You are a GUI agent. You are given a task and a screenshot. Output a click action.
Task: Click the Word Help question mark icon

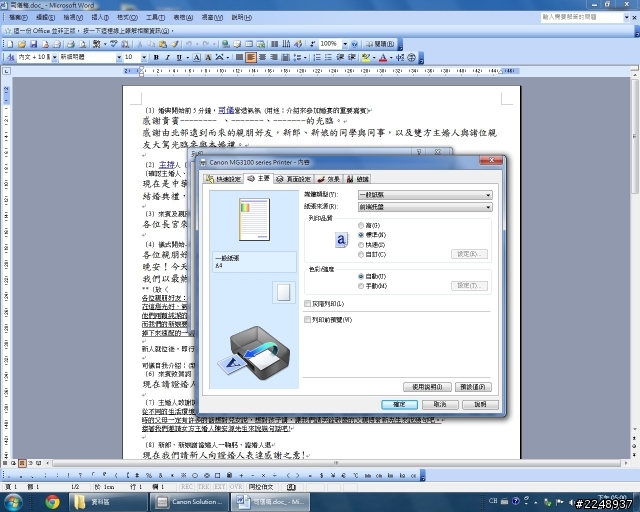[354, 44]
